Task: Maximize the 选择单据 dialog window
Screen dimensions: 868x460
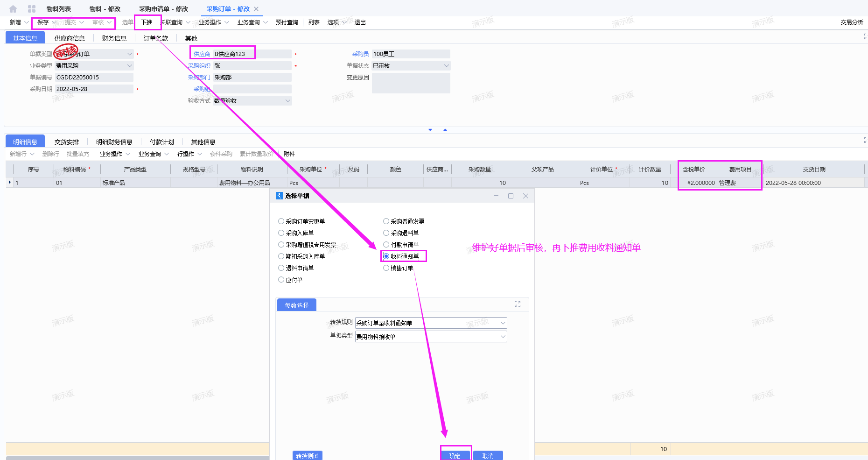Action: [511, 196]
